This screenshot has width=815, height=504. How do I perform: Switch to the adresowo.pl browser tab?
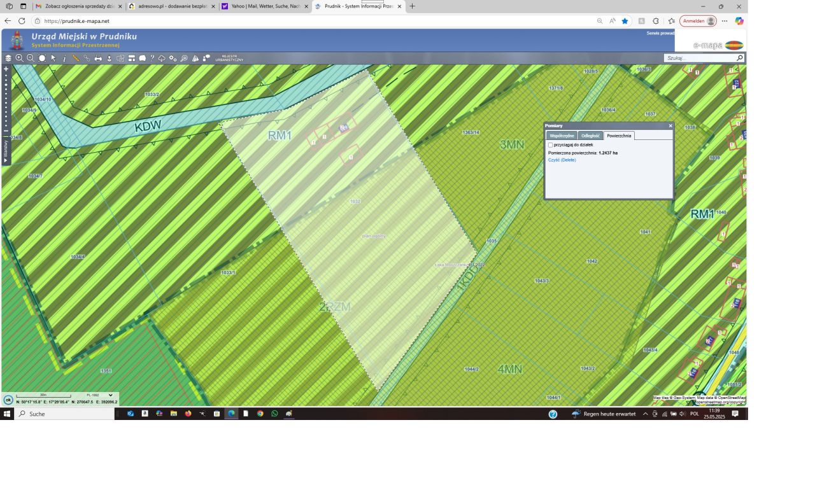tap(173, 6)
